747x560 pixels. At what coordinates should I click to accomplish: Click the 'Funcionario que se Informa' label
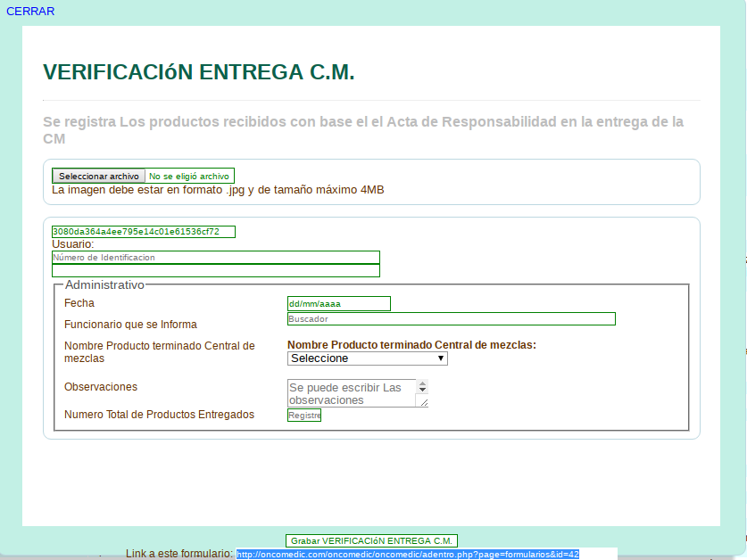pyautogui.click(x=130, y=325)
